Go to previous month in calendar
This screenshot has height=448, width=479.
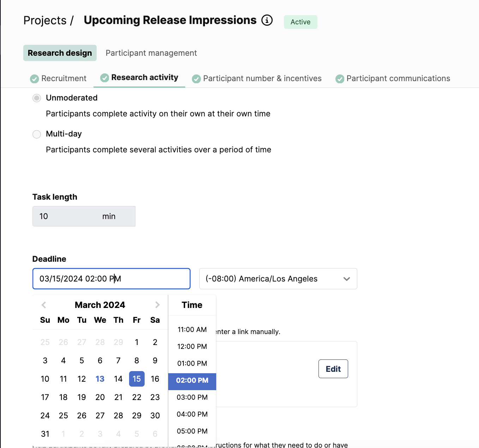44,305
